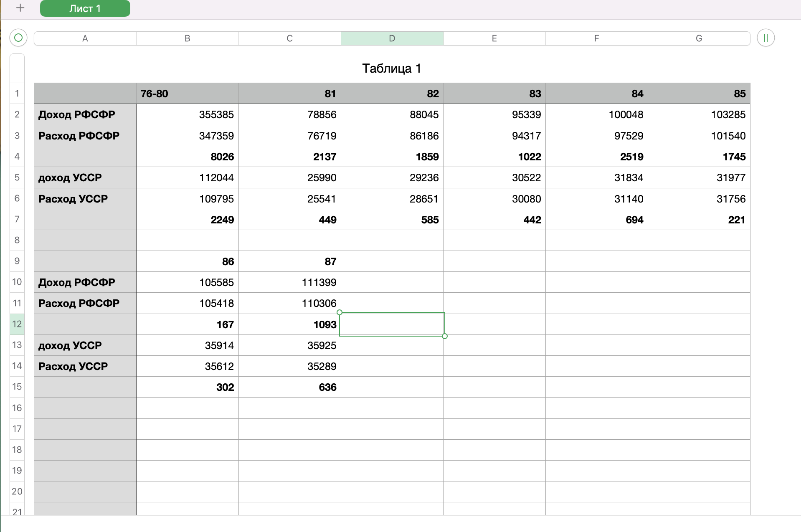Viewport: 801px width, 532px height.
Task: Click cell with value 103285
Action: pos(699,114)
